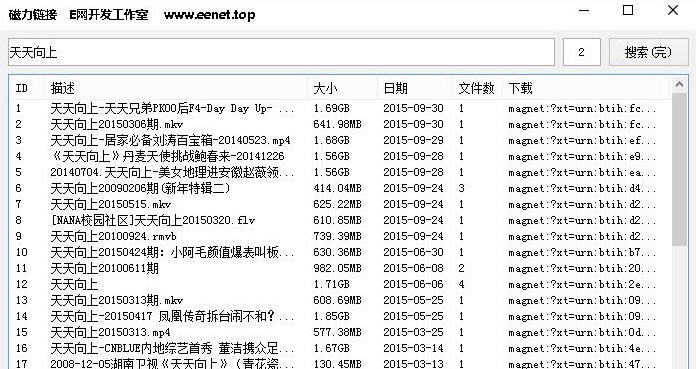Screen dimensions: 696x369
Task: Click date cell 2015-06-30
Action: click(x=413, y=252)
